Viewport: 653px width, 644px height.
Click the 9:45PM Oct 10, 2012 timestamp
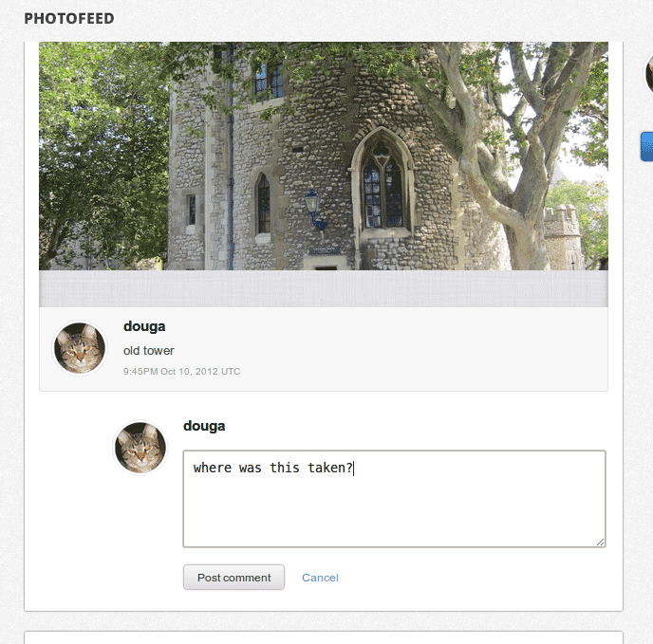click(181, 372)
